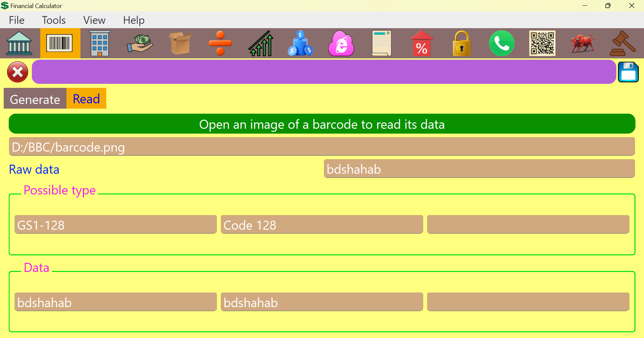Click the cash-in-hand money icon
The width and height of the screenshot is (644, 338).
pyautogui.click(x=140, y=43)
